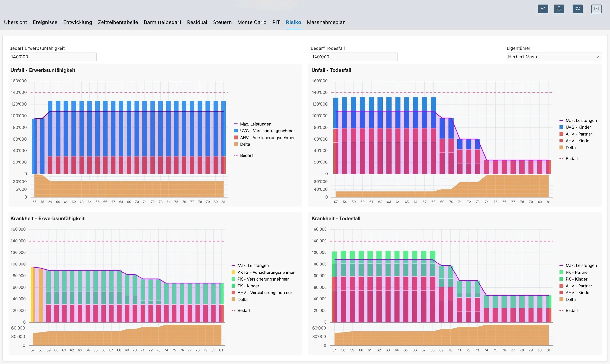Viewport: 610px width, 364px height.
Task: Open the sliders settings icon
Action: pyautogui.click(x=578, y=9)
